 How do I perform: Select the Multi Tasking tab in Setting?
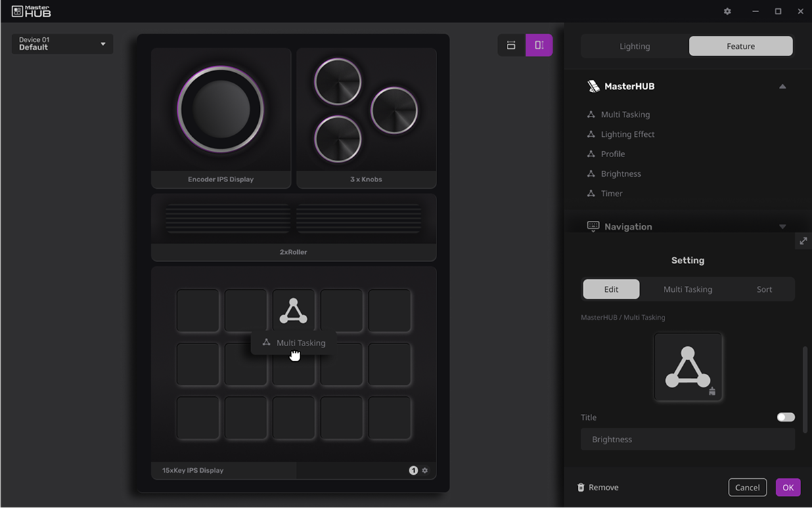687,289
